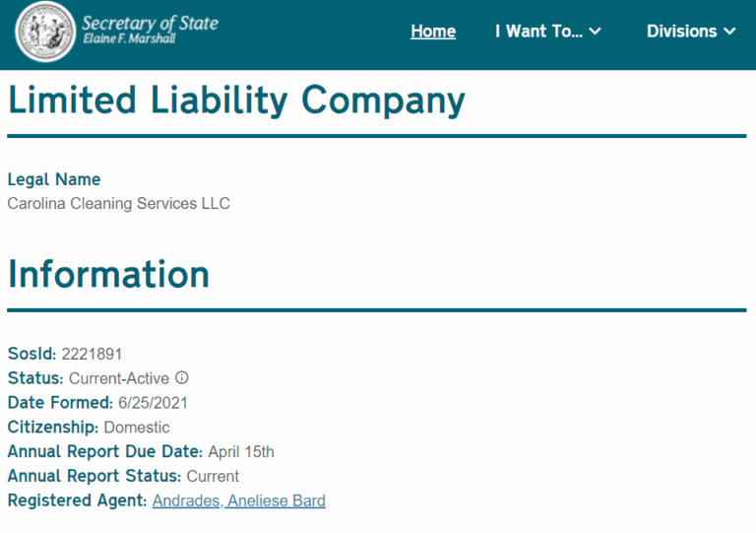This screenshot has height=533, width=756.
Task: Open the "I Want To…" menu
Action: point(538,32)
